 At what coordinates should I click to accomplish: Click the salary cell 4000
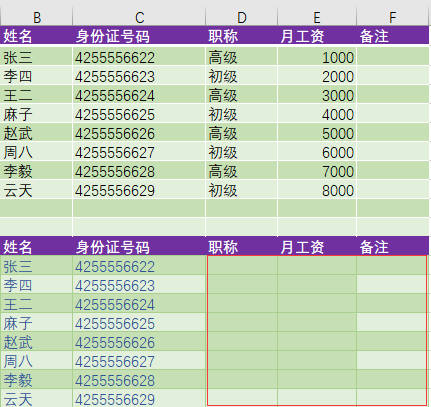(x=317, y=114)
